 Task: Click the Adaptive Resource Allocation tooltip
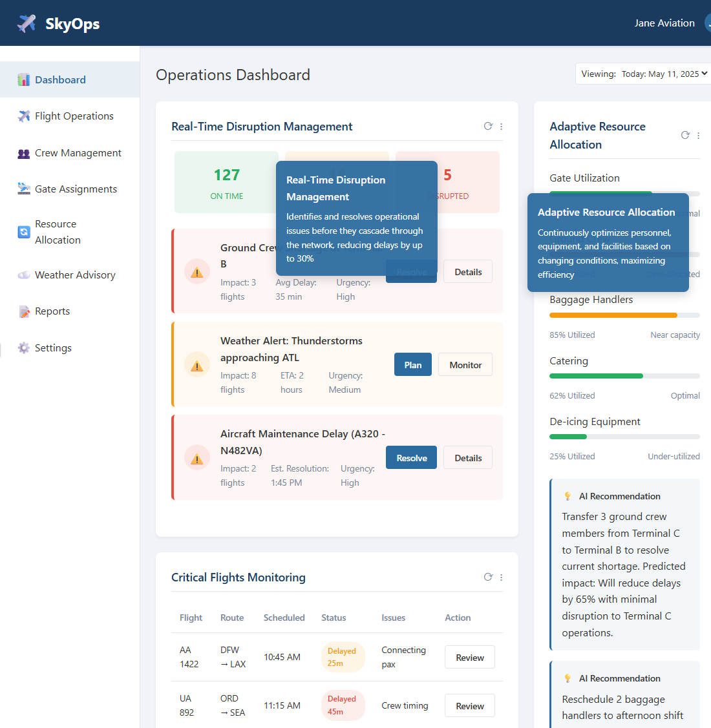tap(608, 243)
